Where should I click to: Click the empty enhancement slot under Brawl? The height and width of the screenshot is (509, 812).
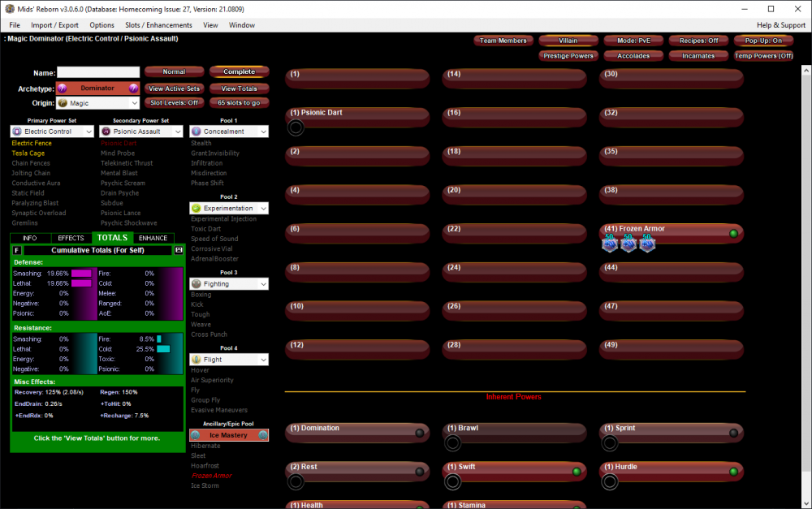[453, 443]
